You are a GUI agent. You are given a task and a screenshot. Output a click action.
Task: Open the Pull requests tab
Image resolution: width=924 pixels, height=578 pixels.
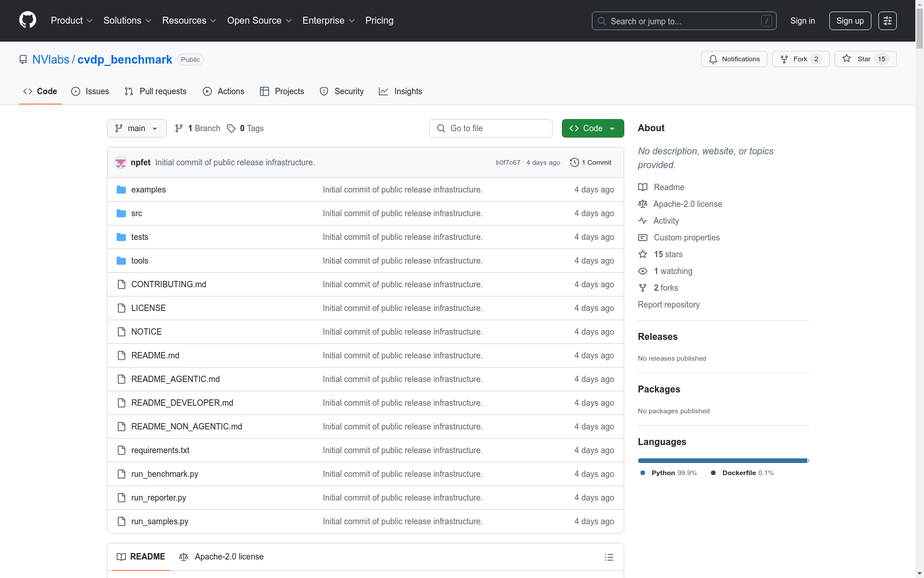point(155,91)
